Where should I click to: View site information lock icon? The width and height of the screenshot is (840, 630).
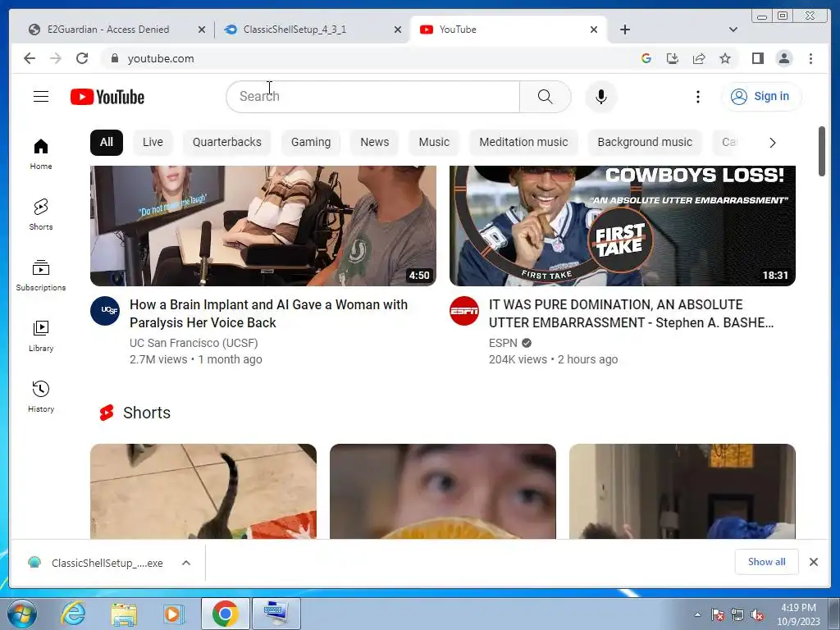coord(114,58)
